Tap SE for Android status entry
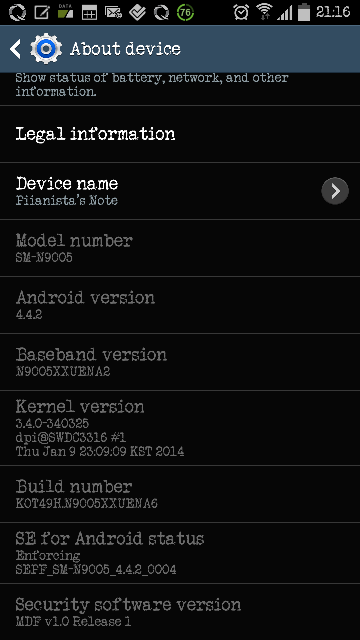360x640 pixels. 180,553
